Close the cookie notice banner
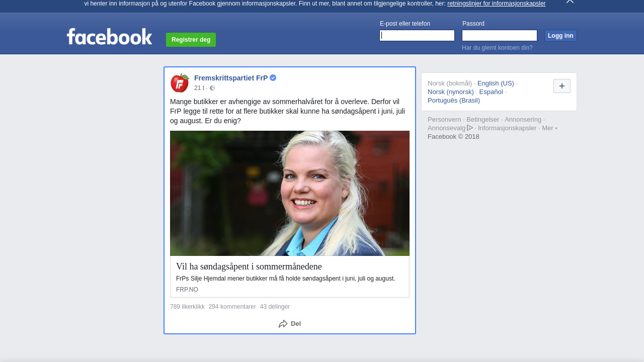 click(x=570, y=2)
